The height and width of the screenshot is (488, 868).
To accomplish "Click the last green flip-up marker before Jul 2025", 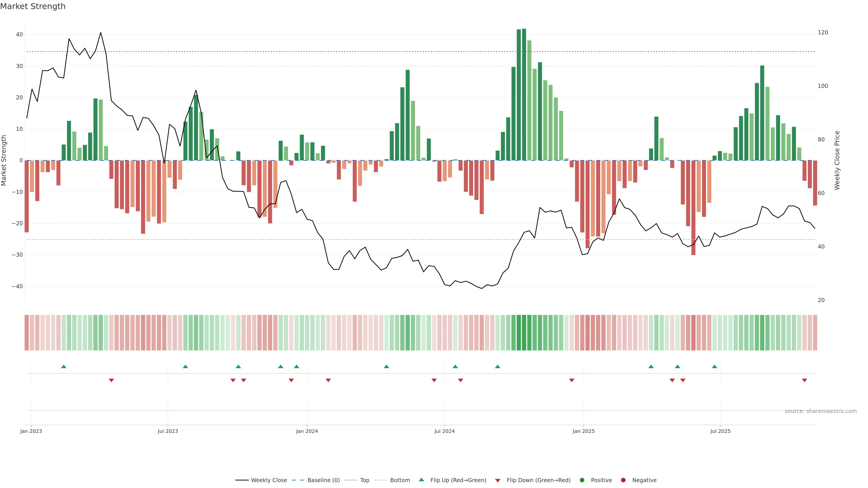I will click(x=714, y=366).
